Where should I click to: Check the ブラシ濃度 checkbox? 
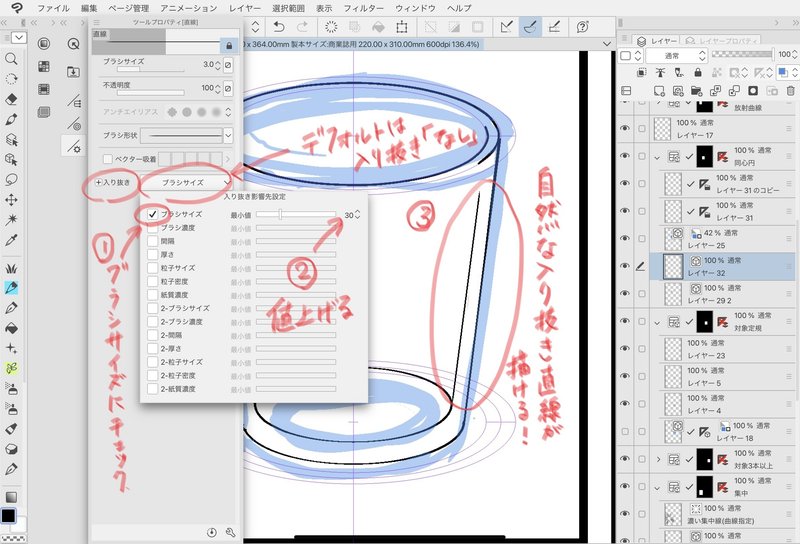click(152, 228)
